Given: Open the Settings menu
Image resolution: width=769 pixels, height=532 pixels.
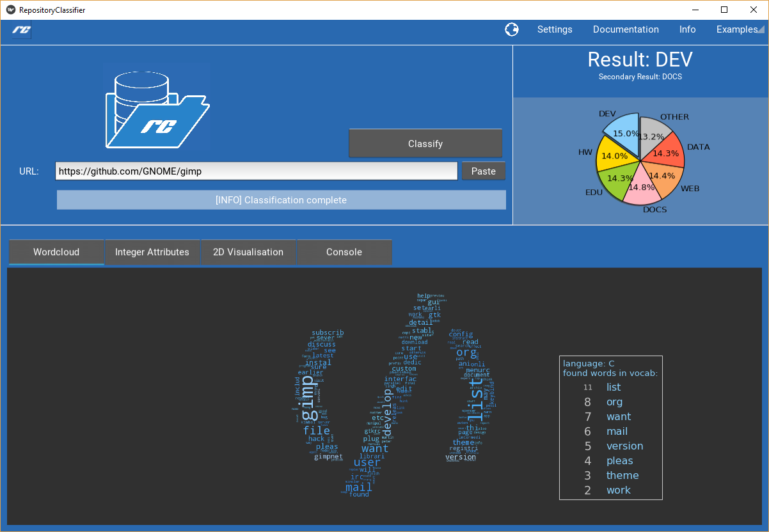Looking at the screenshot, I should (555, 29).
